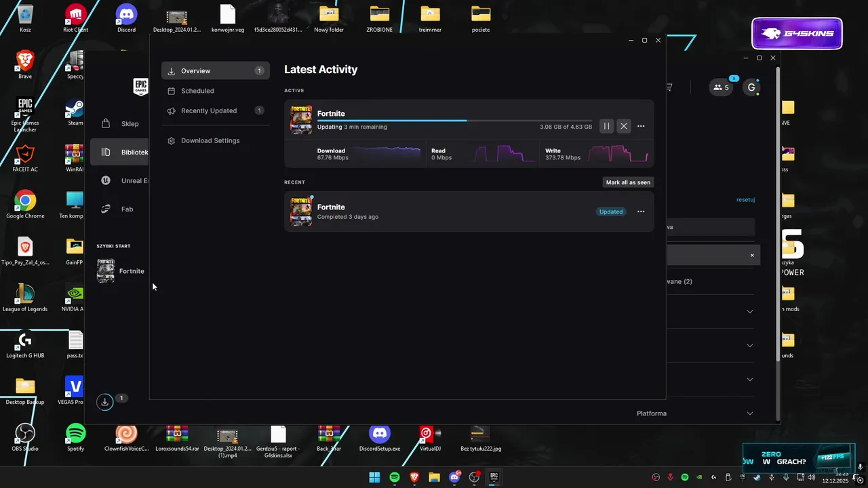868x488 pixels.
Task: Open treimmer folder on desktop
Action: pyautogui.click(x=430, y=18)
